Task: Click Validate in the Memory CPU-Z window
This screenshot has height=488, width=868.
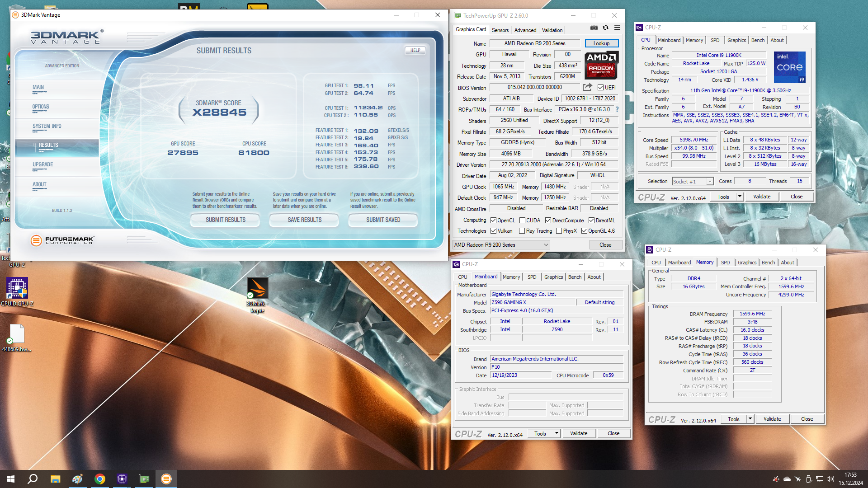Action: pos(772,419)
